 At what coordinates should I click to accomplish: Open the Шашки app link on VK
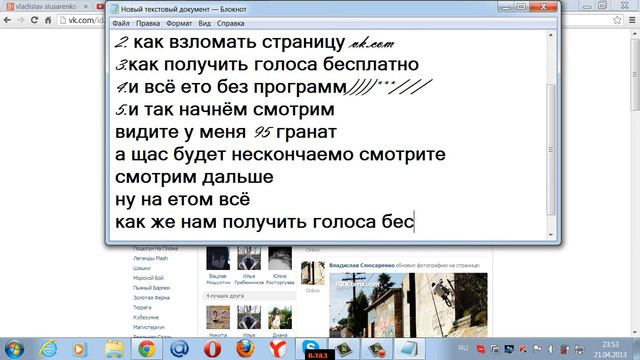(142, 268)
